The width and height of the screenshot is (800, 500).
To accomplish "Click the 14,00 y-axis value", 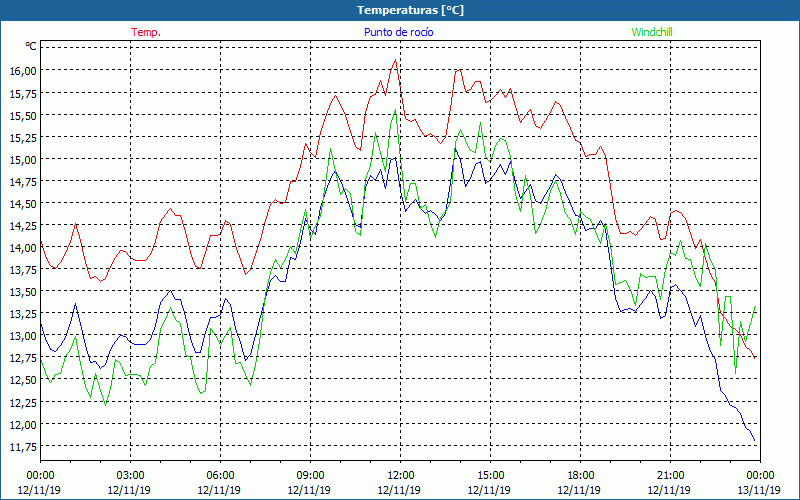I will 23,248.
